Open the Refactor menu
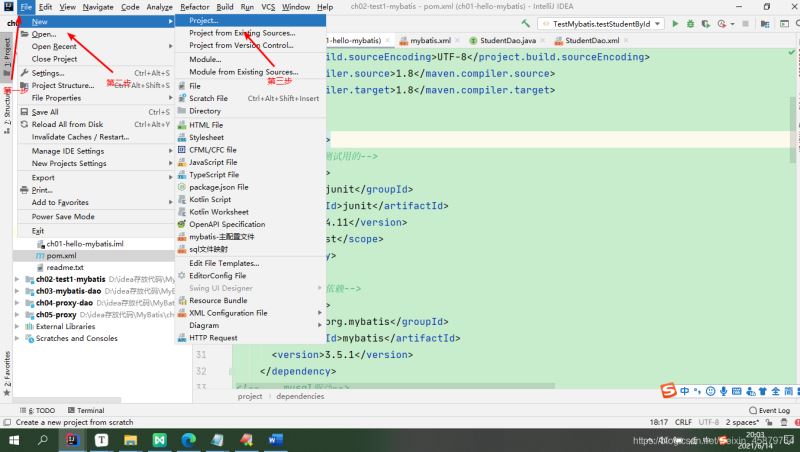800x452 pixels. pos(194,7)
